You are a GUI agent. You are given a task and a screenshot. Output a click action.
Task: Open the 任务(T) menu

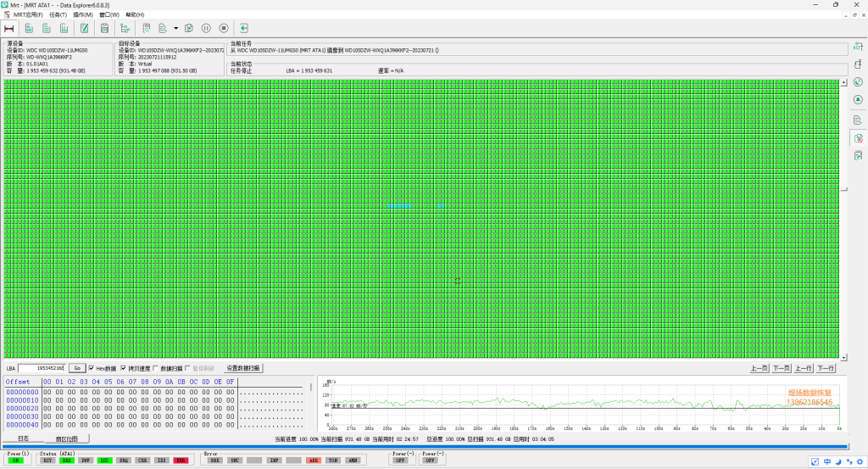coord(58,14)
